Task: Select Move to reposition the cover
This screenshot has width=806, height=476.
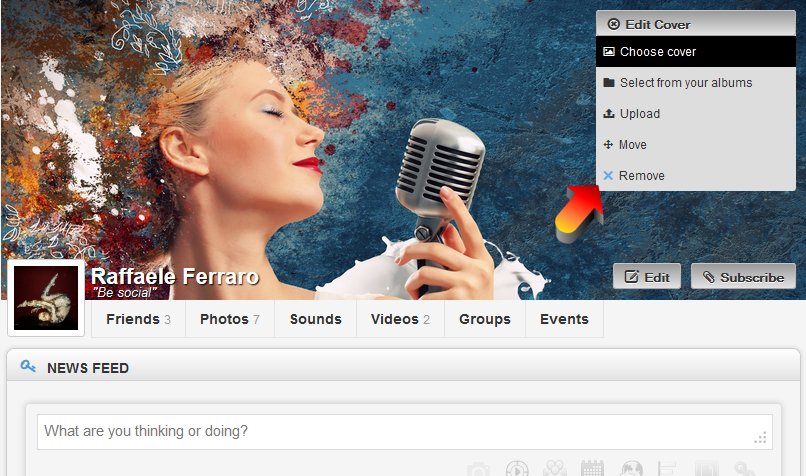Action: coord(632,145)
